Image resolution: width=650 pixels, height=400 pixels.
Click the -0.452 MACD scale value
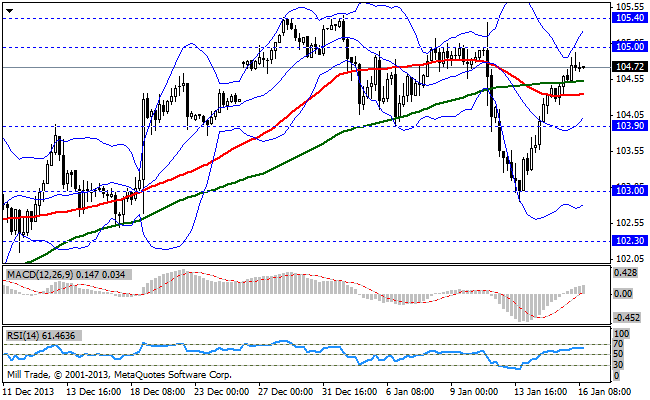(626, 318)
